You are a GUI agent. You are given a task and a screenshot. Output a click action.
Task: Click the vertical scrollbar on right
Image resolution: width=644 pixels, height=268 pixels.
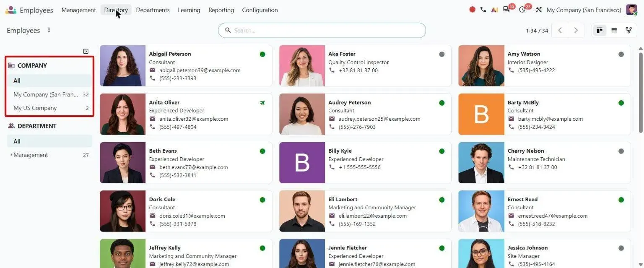[641, 92]
